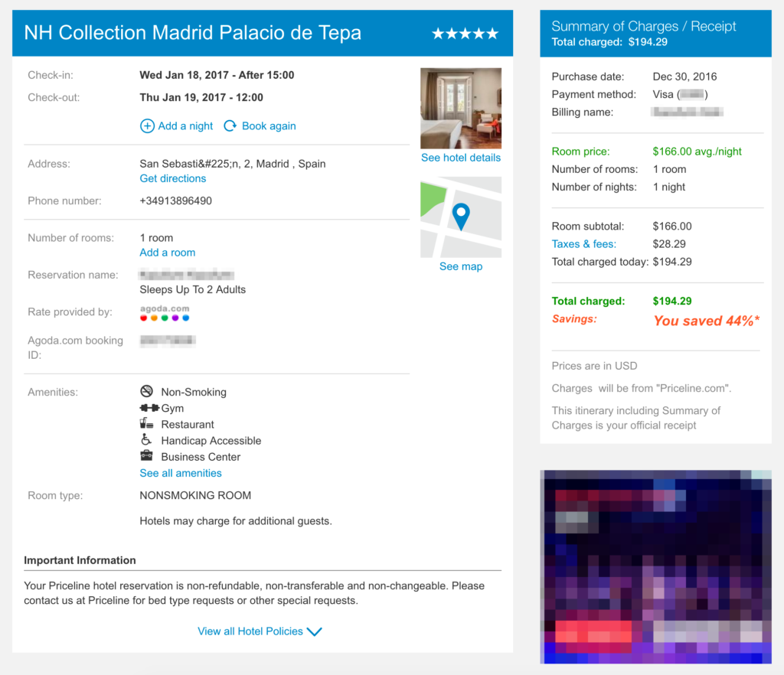Open the Taxes & fees link
This screenshot has height=675, width=784.
coord(584,244)
